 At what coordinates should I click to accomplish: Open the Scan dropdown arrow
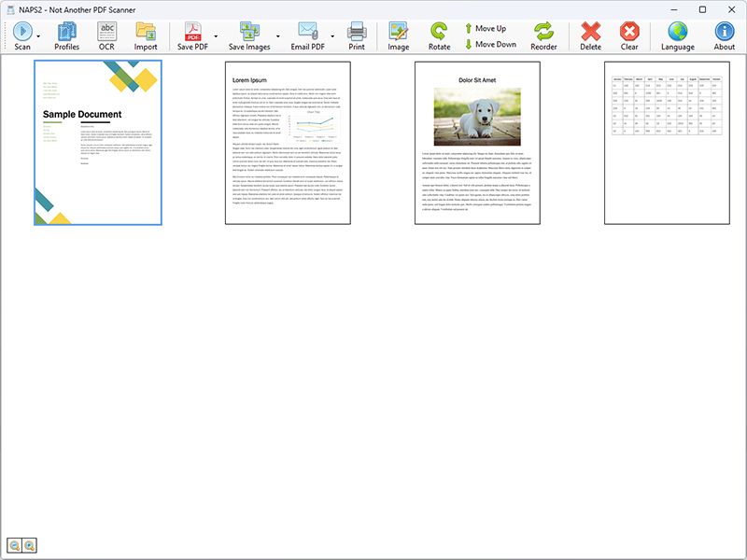coord(38,36)
